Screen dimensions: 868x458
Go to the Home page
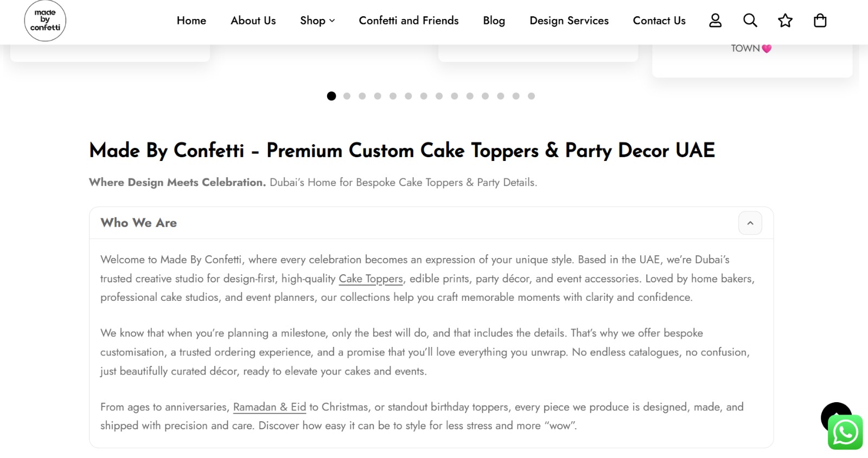tap(192, 21)
